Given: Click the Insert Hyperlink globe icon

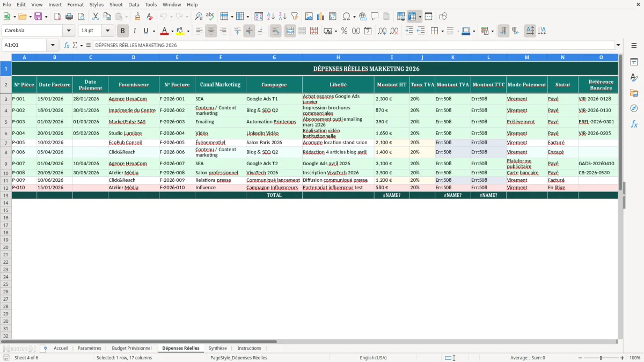Looking at the screenshot, I should [x=363, y=17].
